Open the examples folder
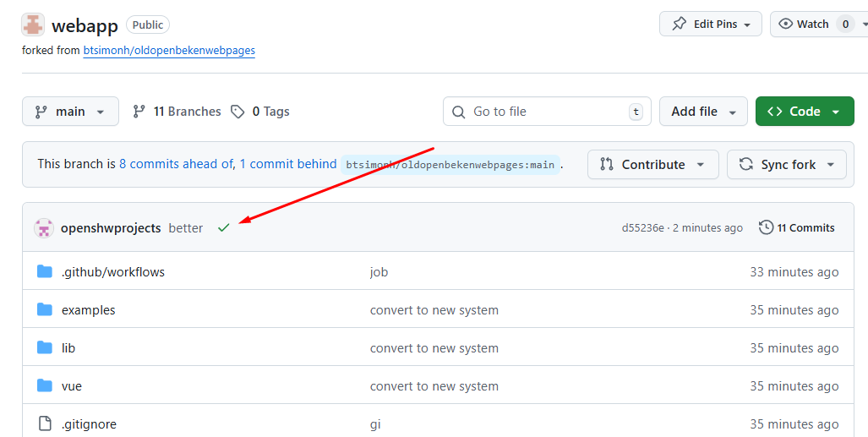This screenshot has width=868, height=437. [x=89, y=310]
